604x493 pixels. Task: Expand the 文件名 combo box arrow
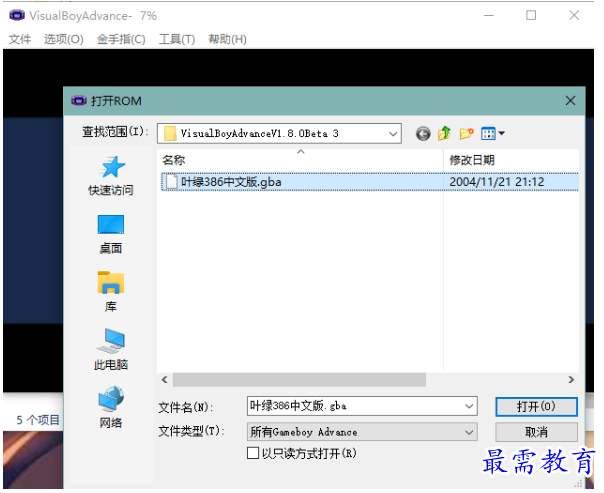469,406
